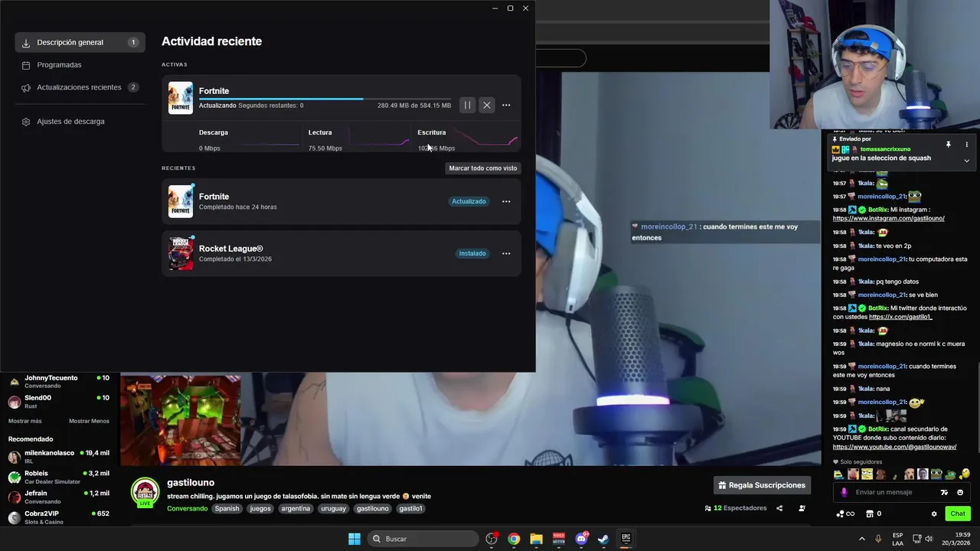Open JohnnyTecuento channel in sidebar
This screenshot has width=980, height=551.
point(60,381)
